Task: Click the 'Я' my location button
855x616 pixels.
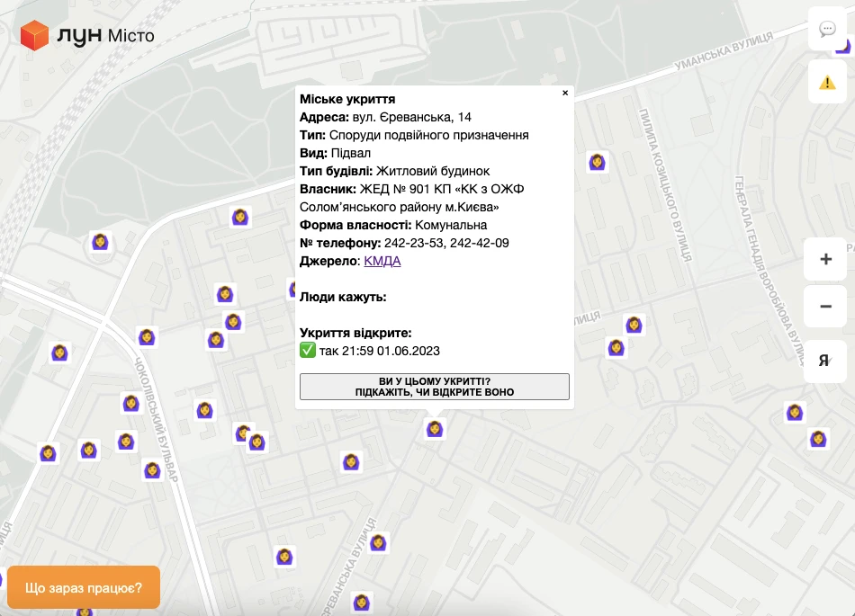Action: click(x=825, y=361)
